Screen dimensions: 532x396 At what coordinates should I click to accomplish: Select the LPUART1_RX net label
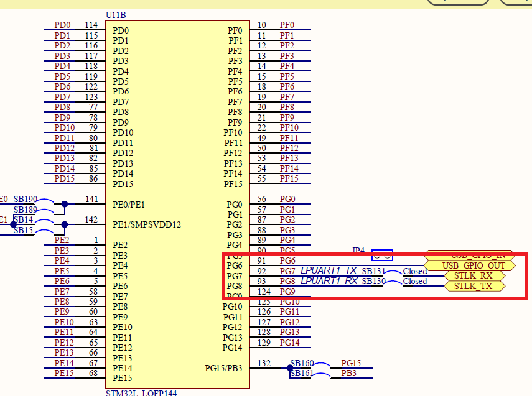pyautogui.click(x=329, y=281)
